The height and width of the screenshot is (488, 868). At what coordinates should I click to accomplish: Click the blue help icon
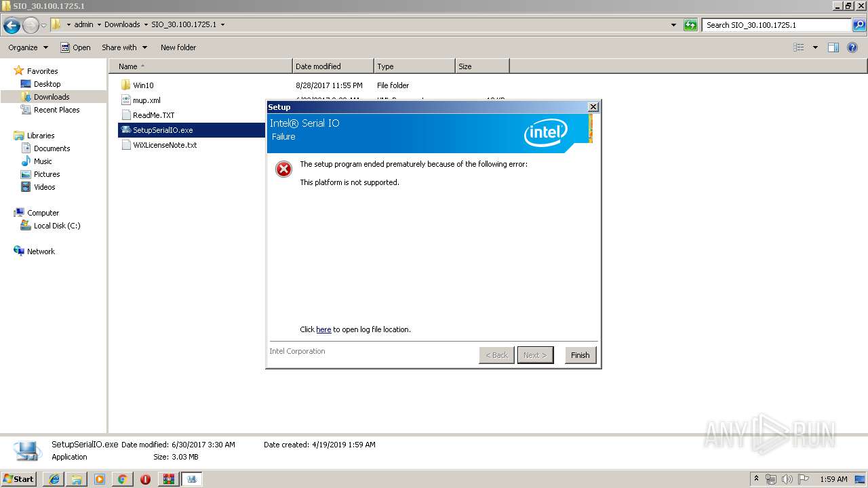[x=854, y=47]
